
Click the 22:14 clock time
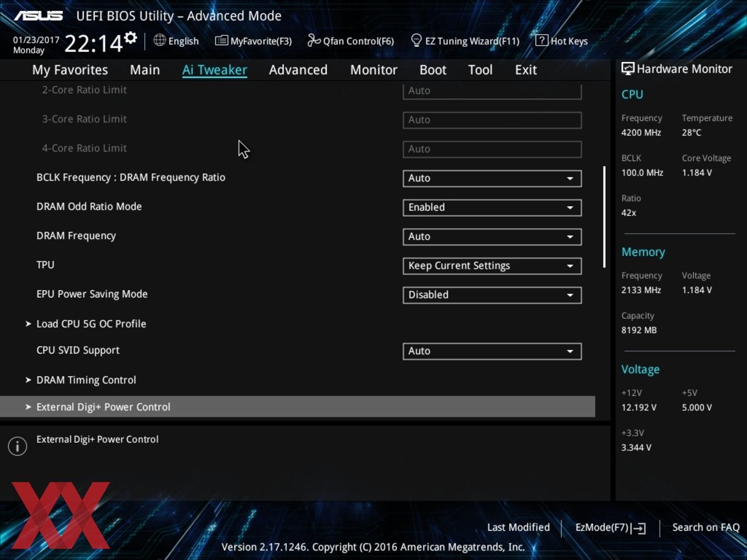(93, 43)
